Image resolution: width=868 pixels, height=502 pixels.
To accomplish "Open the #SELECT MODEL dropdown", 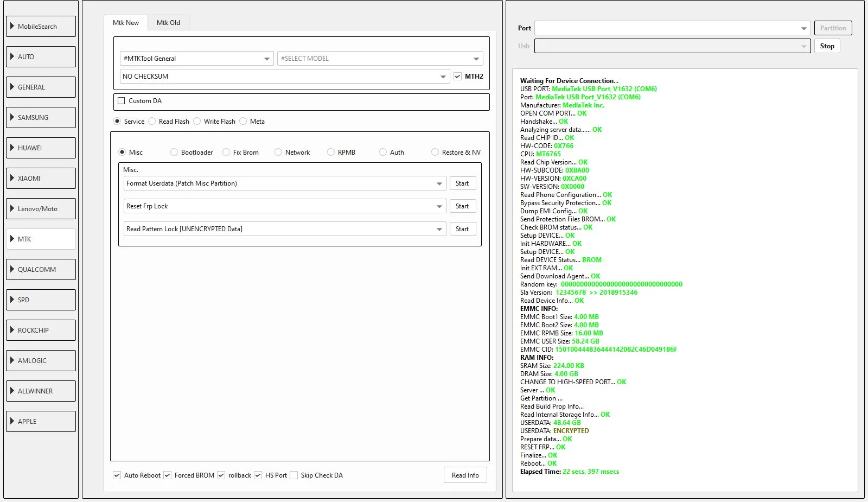I will [380, 59].
